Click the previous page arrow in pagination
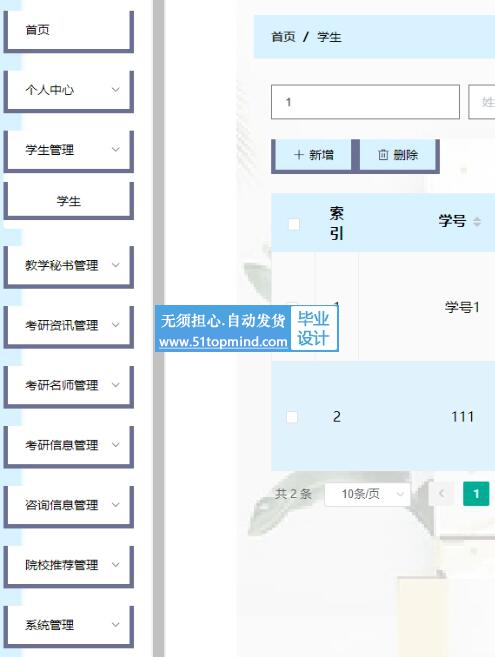The height and width of the screenshot is (657, 495). 441,494
